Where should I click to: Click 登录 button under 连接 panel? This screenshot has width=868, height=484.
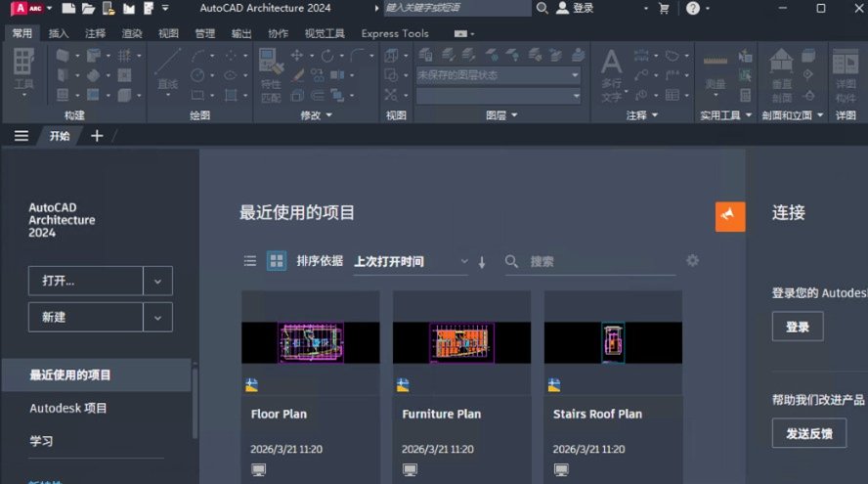tap(798, 327)
